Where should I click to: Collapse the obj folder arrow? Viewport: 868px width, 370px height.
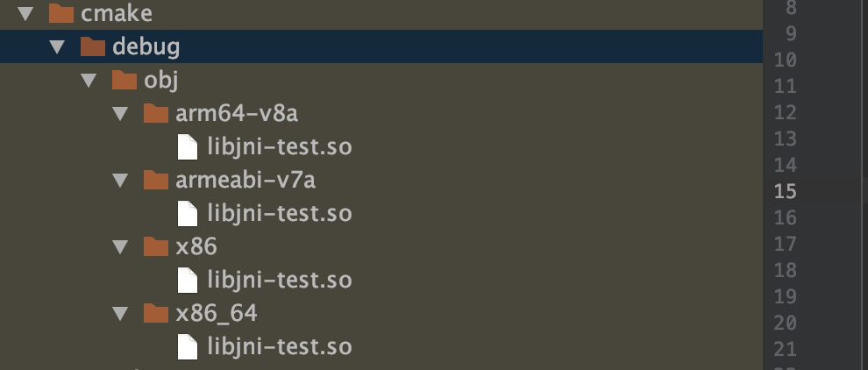coord(88,81)
